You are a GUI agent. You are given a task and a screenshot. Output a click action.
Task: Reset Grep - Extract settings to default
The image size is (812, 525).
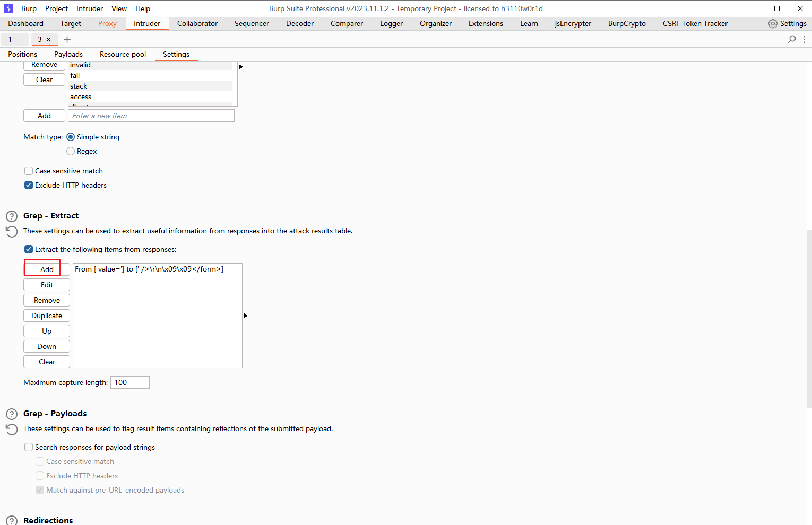pos(11,232)
